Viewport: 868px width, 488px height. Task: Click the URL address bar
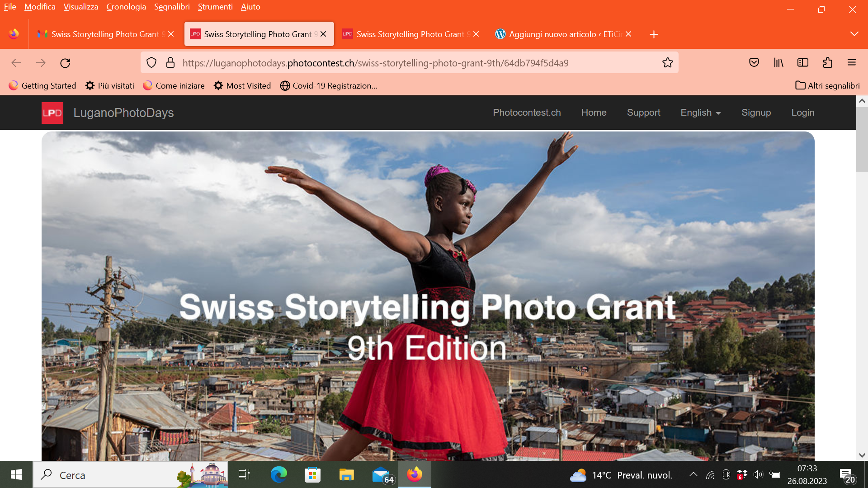[x=409, y=63]
